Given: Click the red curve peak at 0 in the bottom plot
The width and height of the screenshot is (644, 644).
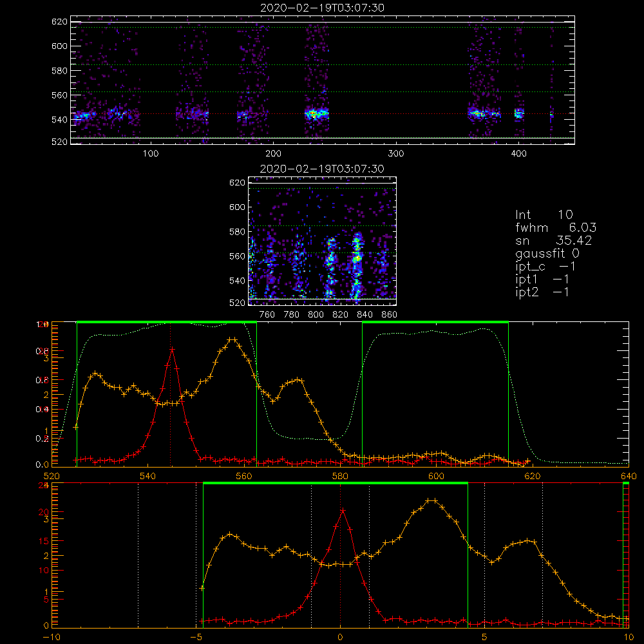Looking at the screenshot, I should [x=343, y=511].
